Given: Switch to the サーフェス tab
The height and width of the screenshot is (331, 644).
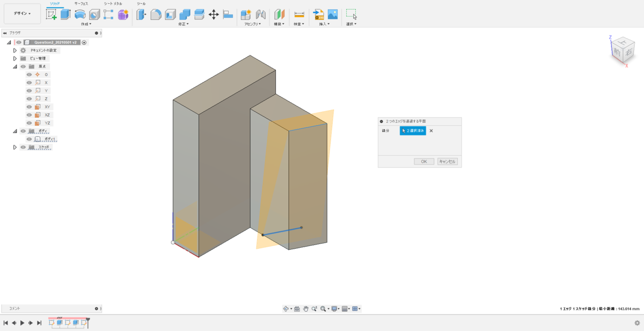Looking at the screenshot, I should pos(81,4).
